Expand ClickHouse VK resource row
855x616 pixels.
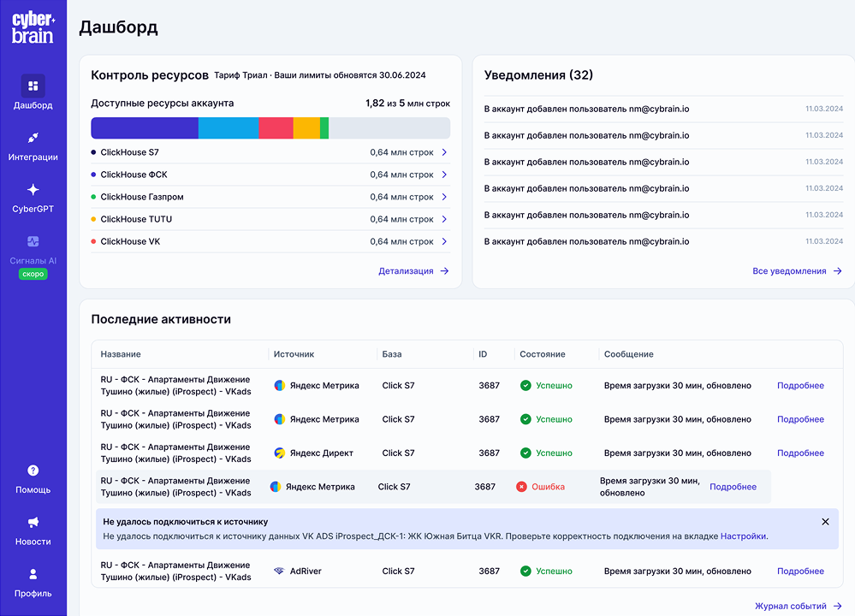pos(444,241)
